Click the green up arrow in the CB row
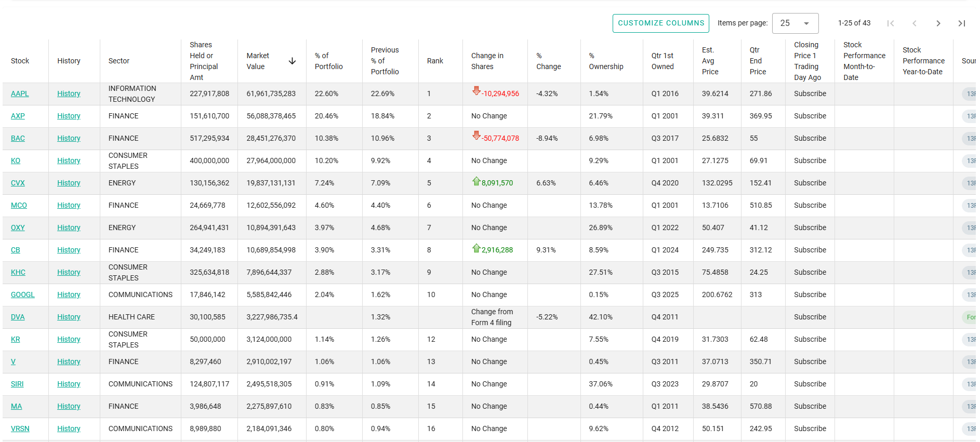Screen dimensions: 980x442 (476, 248)
